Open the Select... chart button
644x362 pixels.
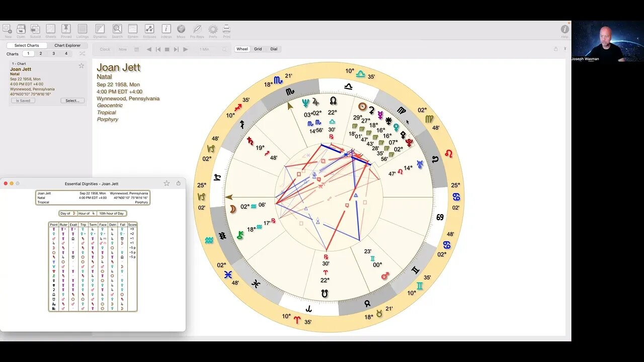click(x=72, y=101)
